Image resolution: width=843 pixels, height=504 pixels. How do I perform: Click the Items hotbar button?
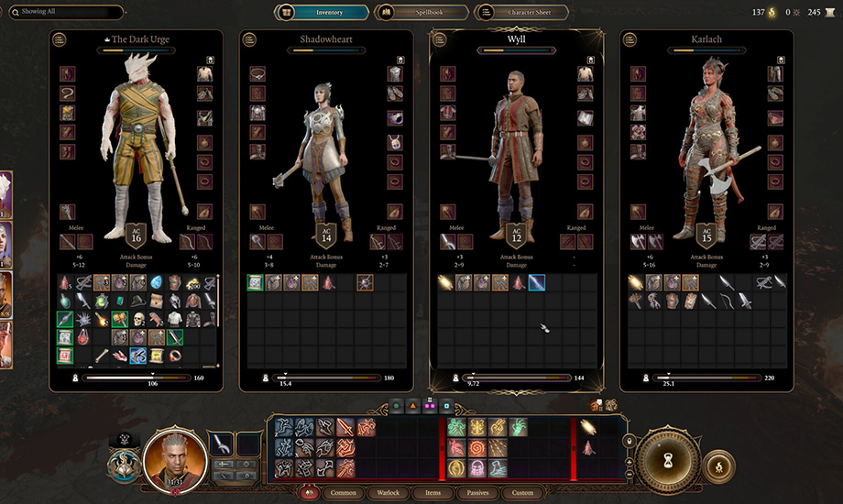(432, 492)
